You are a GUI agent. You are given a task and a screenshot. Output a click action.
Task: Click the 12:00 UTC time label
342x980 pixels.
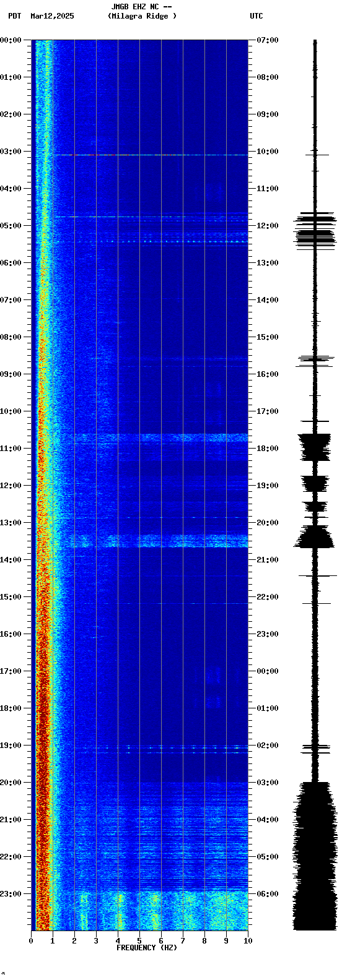click(x=268, y=226)
